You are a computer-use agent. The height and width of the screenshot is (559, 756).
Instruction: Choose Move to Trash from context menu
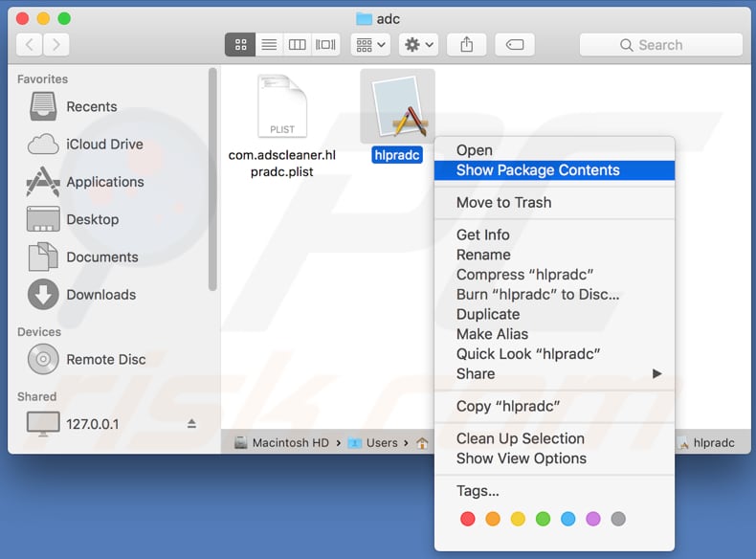503,203
